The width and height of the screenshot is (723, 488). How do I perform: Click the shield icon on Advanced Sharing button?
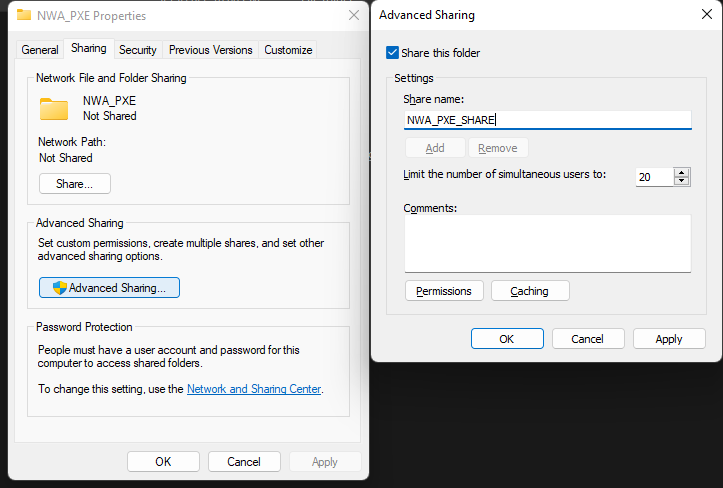59,288
